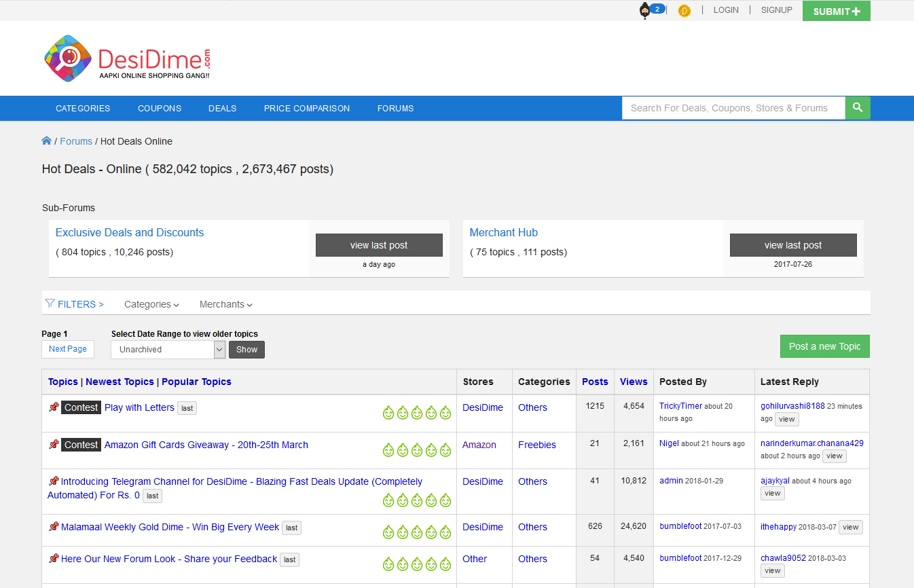Click the gold dime coin icon
Screen dimensions: 914x588
(684, 10)
